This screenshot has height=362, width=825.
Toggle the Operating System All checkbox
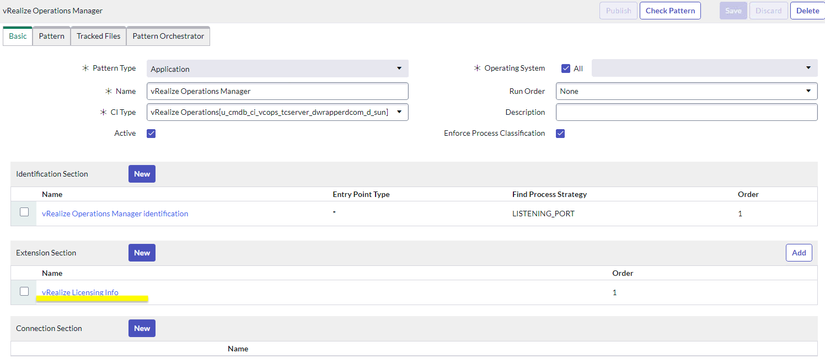pyautogui.click(x=566, y=68)
